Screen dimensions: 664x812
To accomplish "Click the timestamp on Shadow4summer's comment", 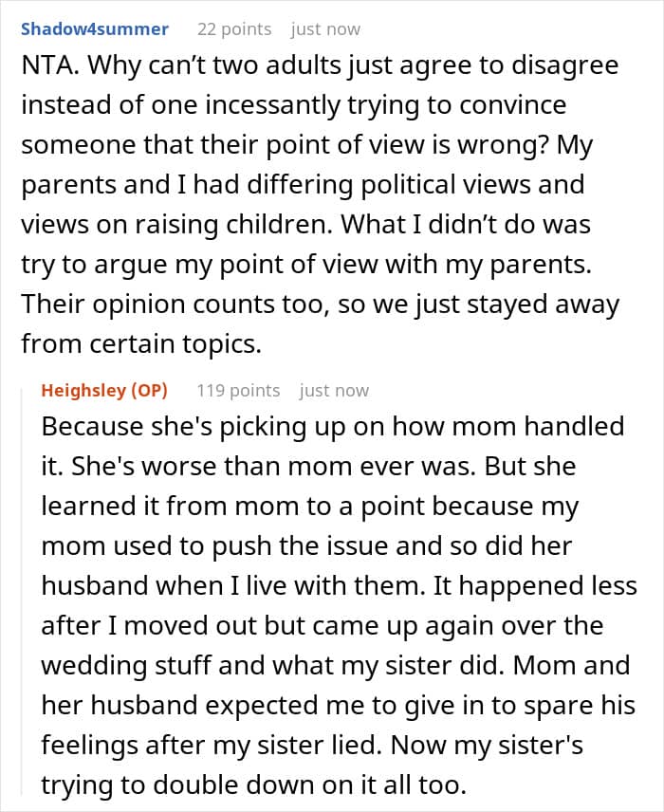I will tap(325, 29).
